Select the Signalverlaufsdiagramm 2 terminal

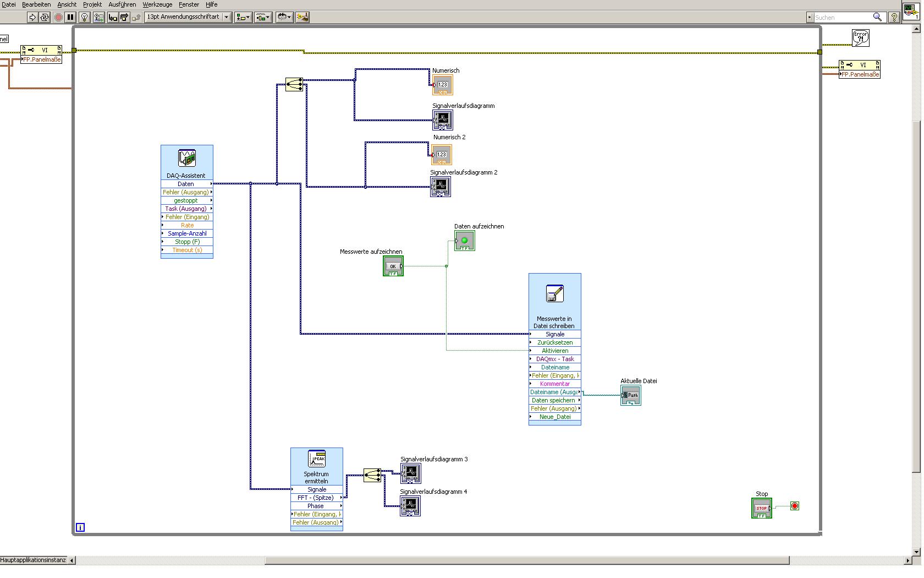[x=441, y=187]
